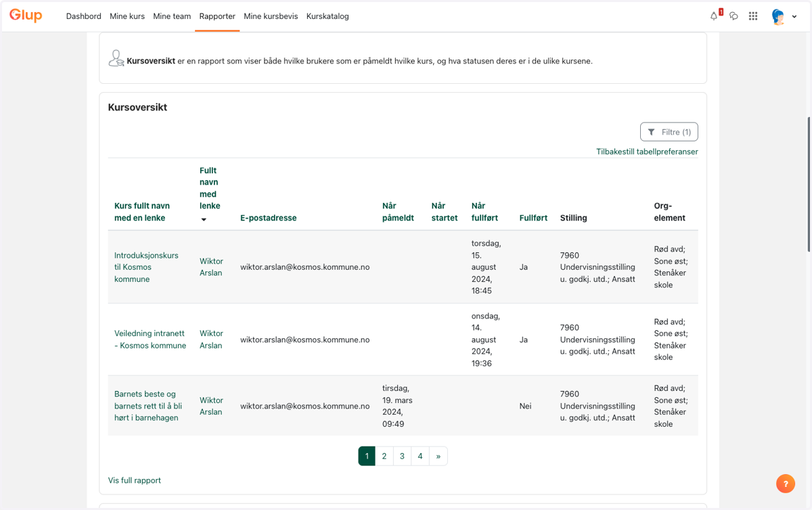This screenshot has width=812, height=510.
Task: Sort by E-postadresse column
Action: 269,218
